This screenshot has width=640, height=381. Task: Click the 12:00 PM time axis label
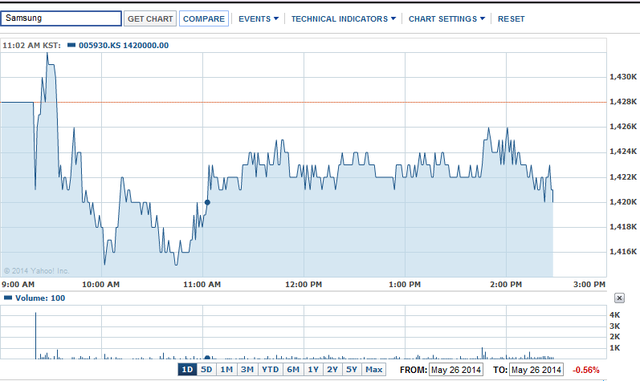tap(304, 284)
